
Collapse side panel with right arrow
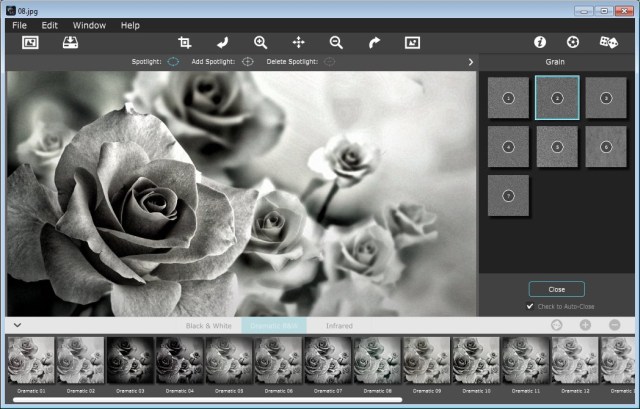pyautogui.click(x=470, y=62)
